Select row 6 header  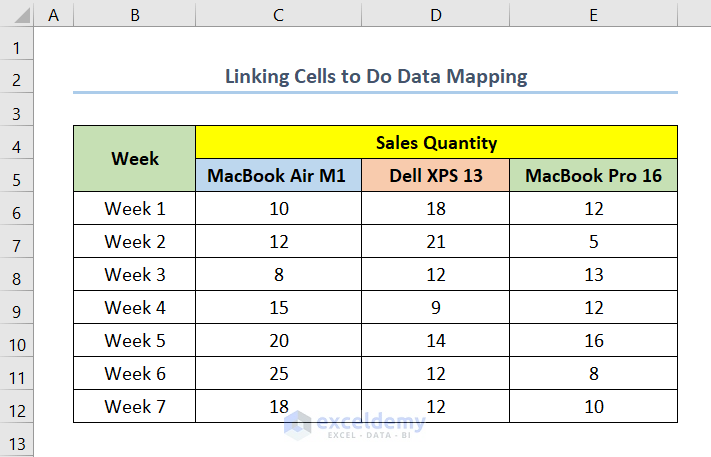[18, 211]
